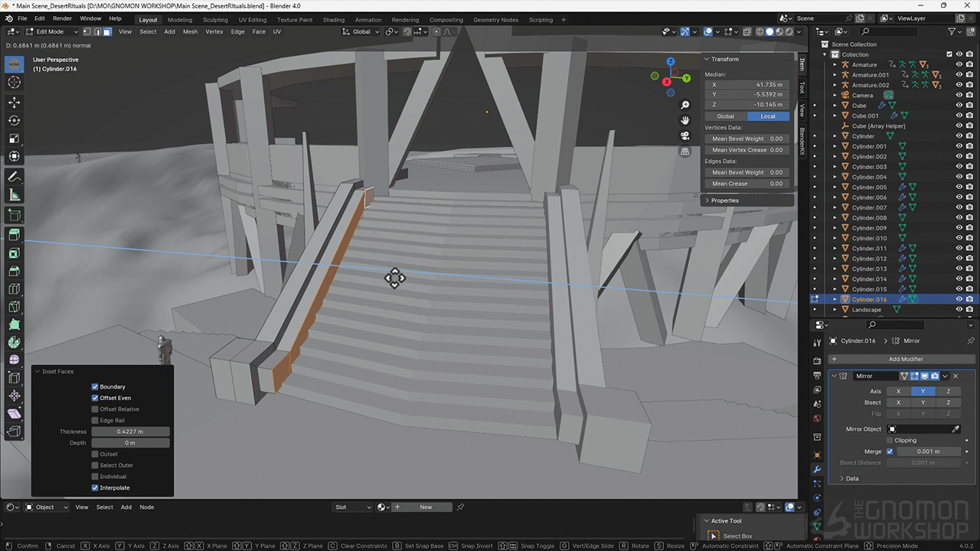
Task: Select the Move tool in left toolbar
Action: click(14, 102)
